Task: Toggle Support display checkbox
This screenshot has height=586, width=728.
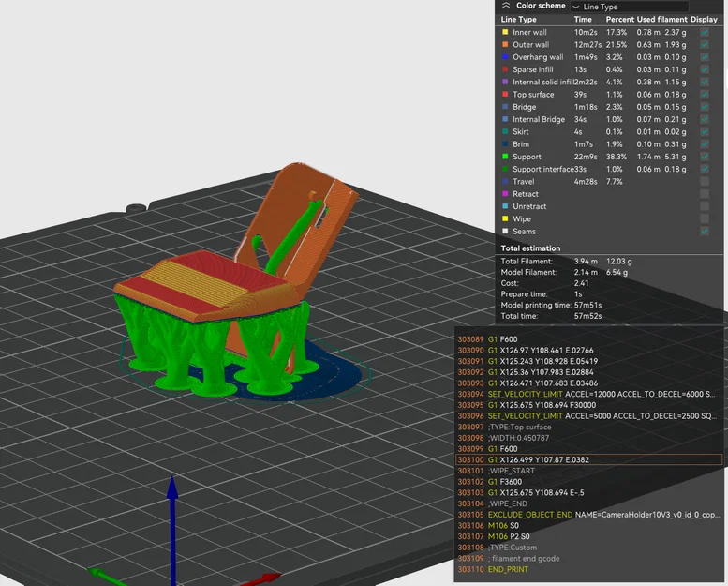Action: pyautogui.click(x=705, y=157)
